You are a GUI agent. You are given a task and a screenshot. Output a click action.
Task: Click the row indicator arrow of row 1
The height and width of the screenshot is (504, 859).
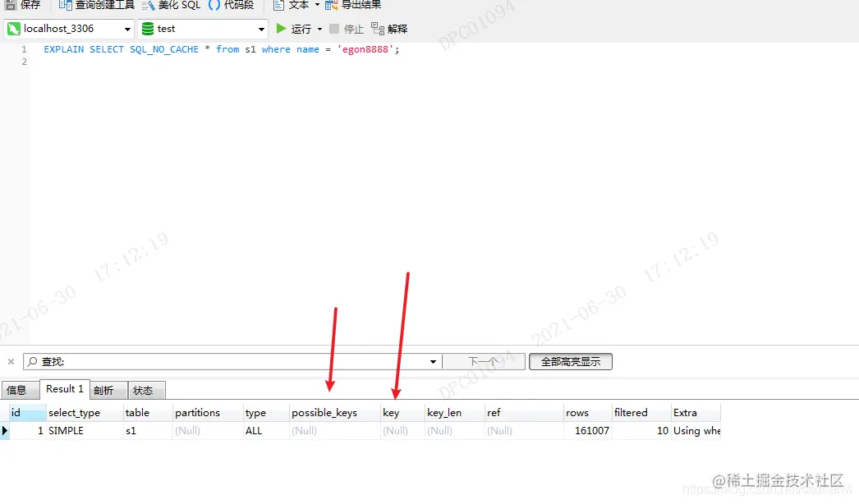point(4,431)
